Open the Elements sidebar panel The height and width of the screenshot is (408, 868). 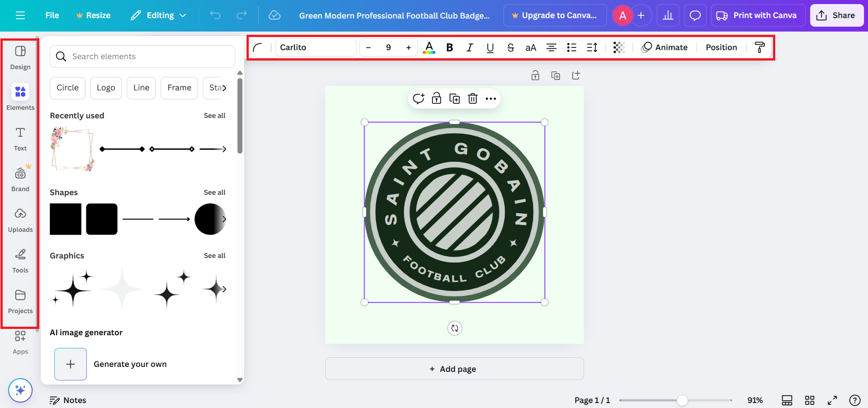(x=20, y=97)
